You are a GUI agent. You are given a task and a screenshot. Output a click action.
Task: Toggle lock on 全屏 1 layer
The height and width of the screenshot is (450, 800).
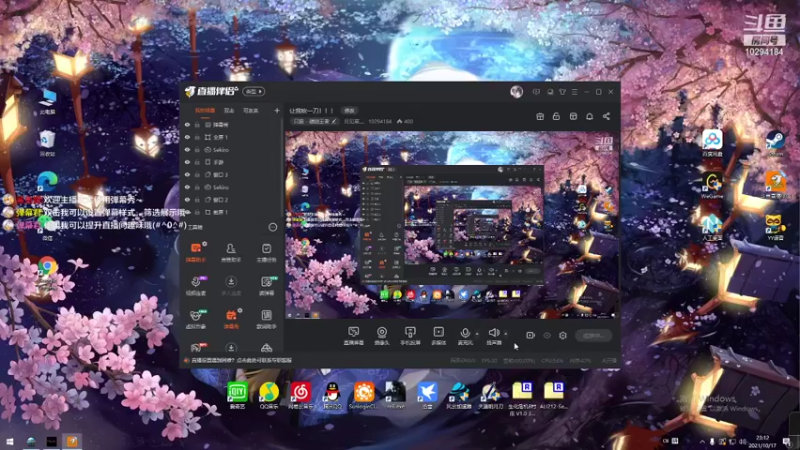197,137
